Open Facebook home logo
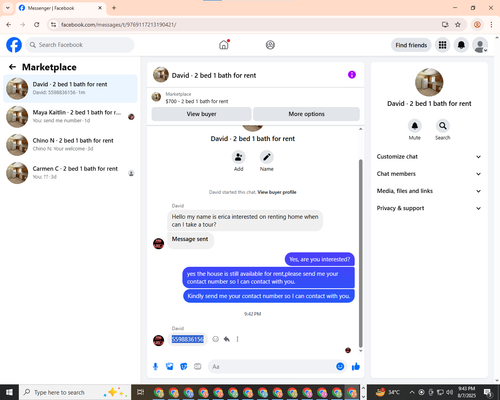 (x=14, y=45)
